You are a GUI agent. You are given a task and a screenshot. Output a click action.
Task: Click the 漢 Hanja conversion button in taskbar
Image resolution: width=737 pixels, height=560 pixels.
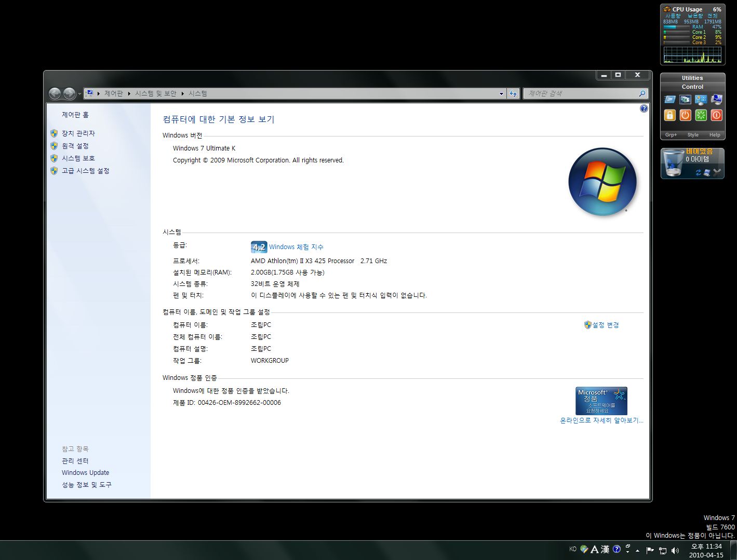[605, 549]
